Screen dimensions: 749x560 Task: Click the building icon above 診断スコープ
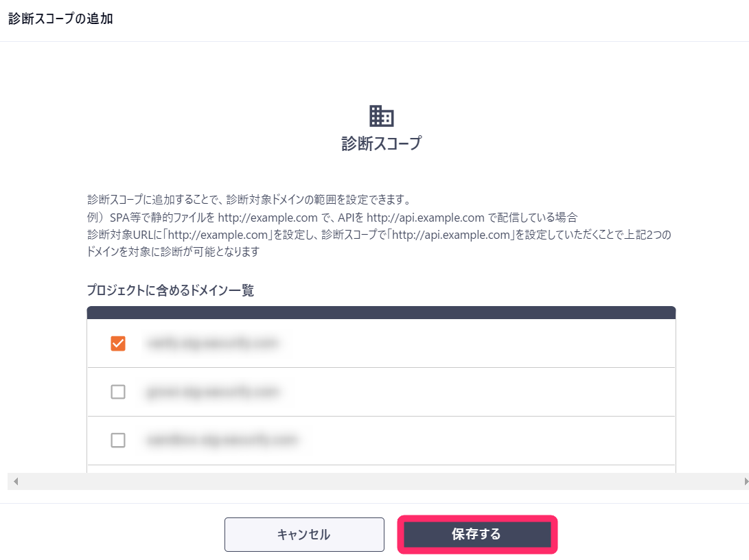pyautogui.click(x=382, y=116)
